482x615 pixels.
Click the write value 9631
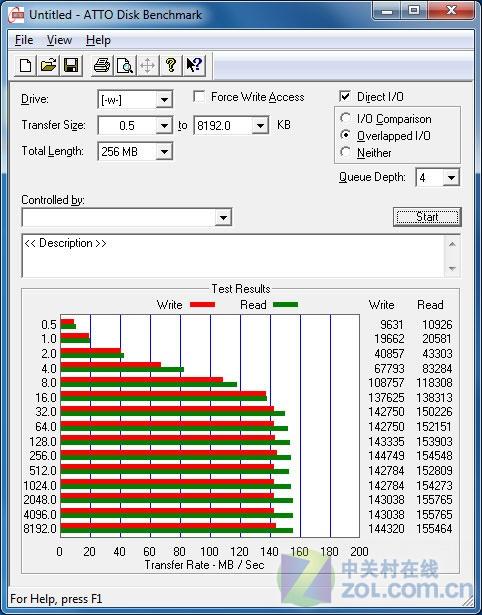click(x=391, y=325)
